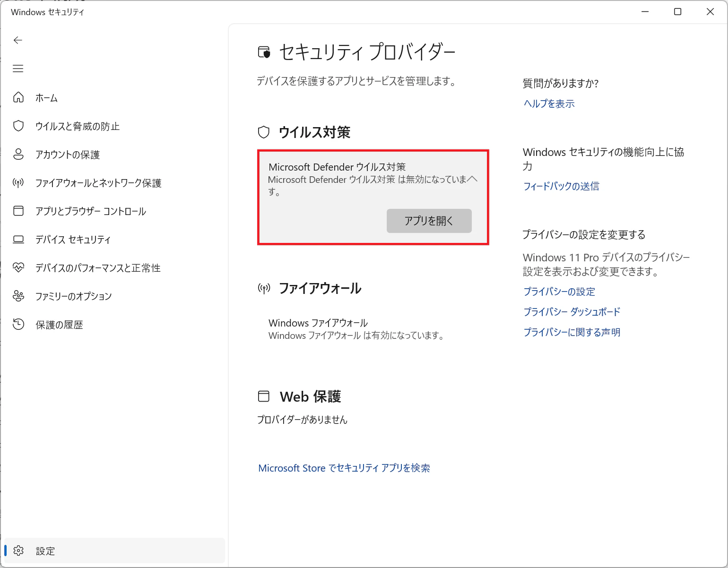Open the ヘルプを表示 link
The height and width of the screenshot is (568, 728).
tap(549, 103)
